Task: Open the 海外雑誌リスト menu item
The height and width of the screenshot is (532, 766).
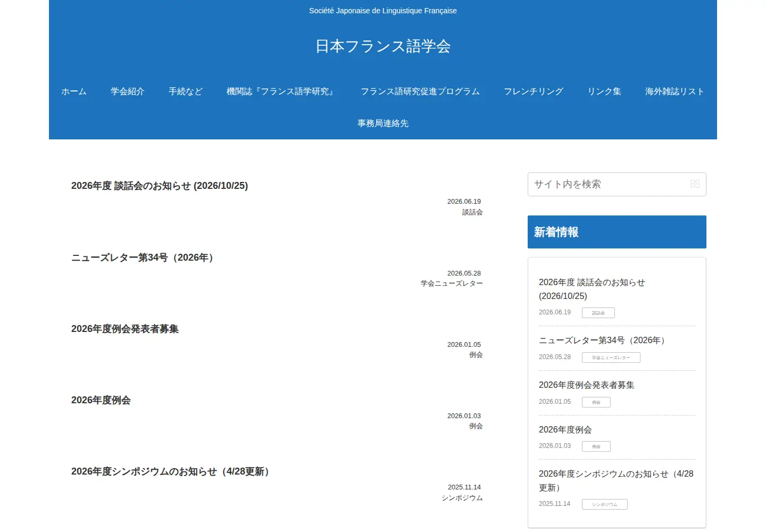Action: pyautogui.click(x=675, y=92)
